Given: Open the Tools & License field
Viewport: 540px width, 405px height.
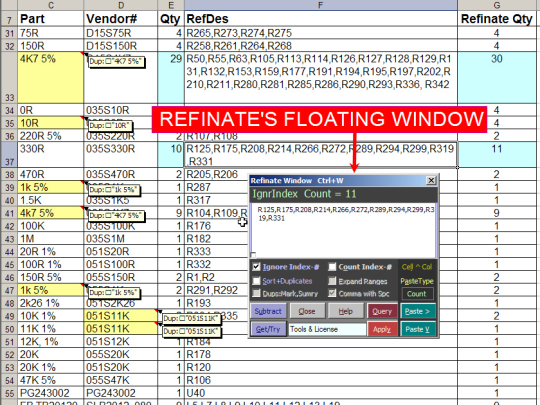Looking at the screenshot, I should (327, 329).
